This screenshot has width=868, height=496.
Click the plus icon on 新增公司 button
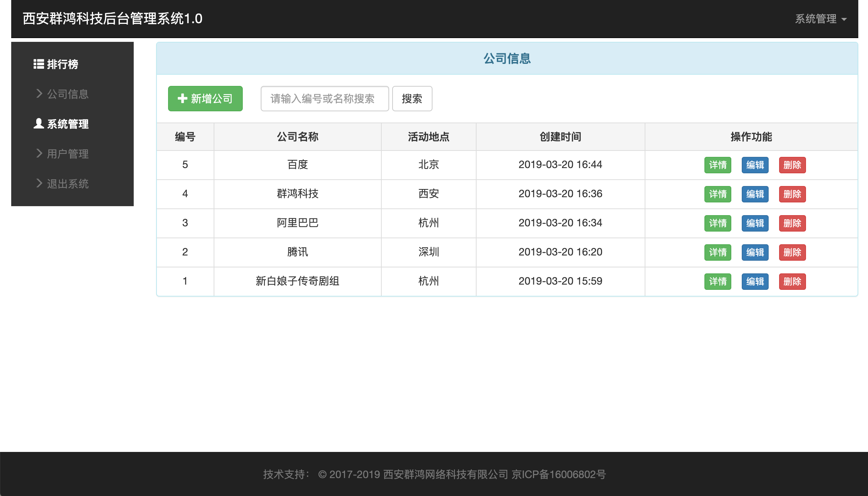tap(182, 98)
